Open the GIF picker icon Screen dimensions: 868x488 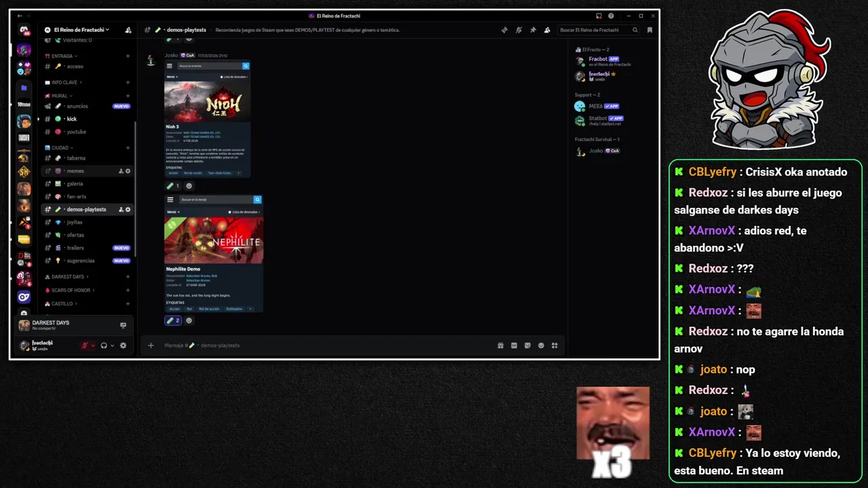(x=514, y=346)
